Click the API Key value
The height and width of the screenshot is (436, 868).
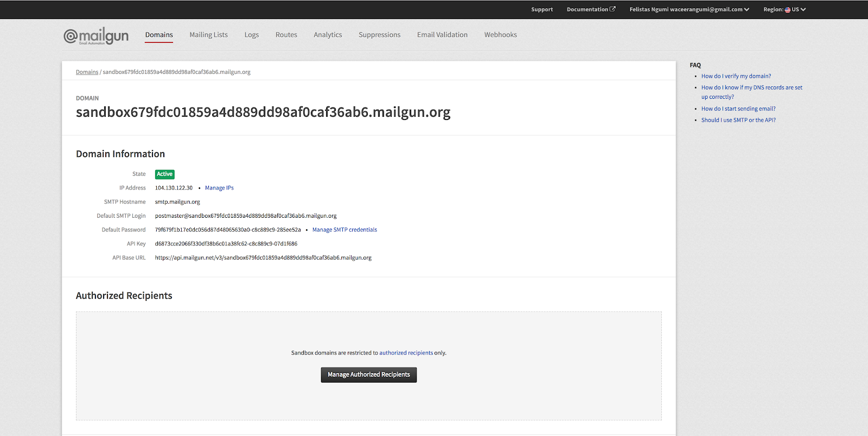tap(226, 244)
